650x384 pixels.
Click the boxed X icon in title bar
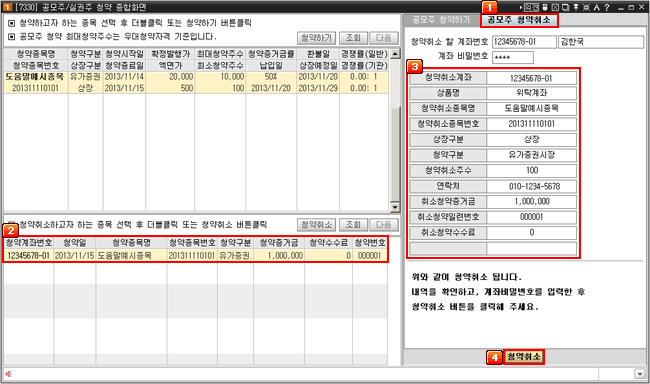click(555, 7)
